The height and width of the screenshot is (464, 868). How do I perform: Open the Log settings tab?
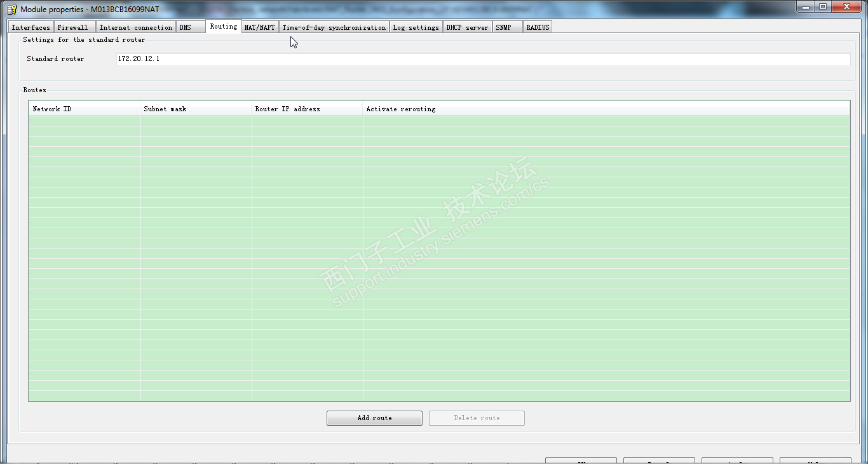point(416,27)
